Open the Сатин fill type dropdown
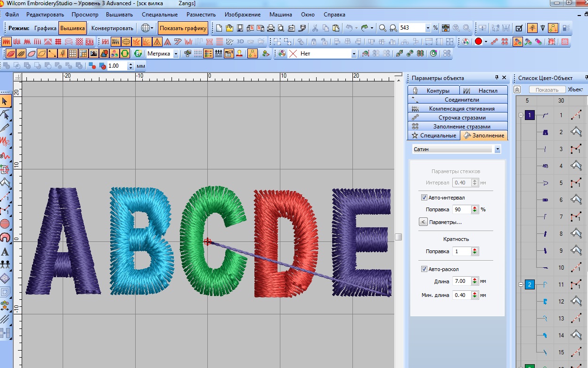Viewport: 588px width, 368px height. pos(498,149)
